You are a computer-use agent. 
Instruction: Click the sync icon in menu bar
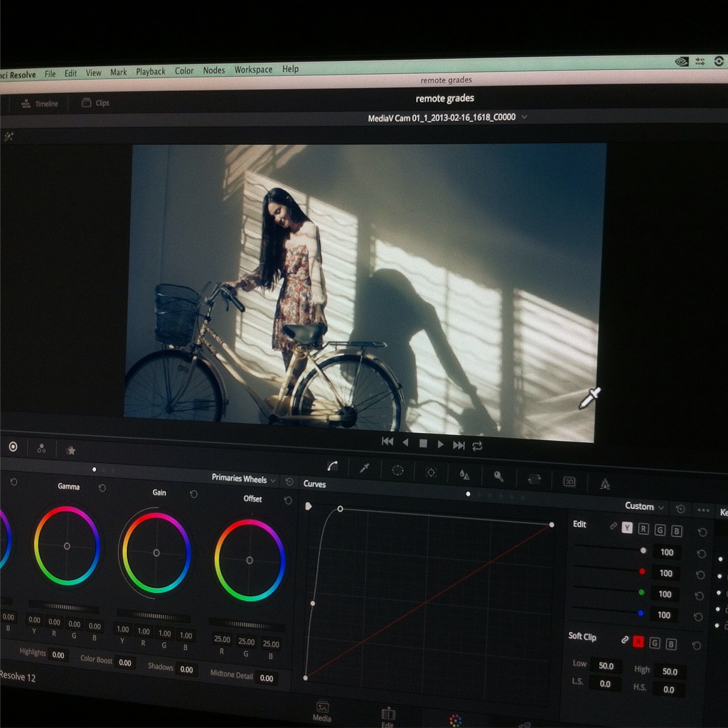719,61
